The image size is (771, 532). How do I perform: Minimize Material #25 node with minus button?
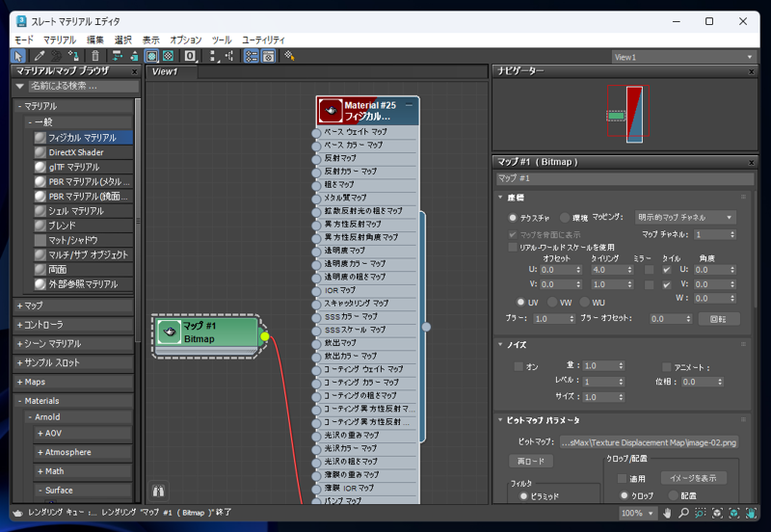click(409, 105)
